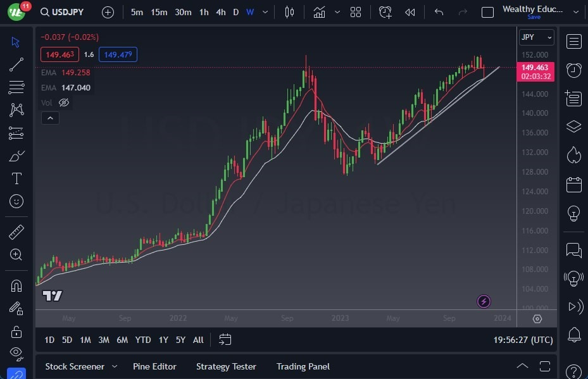The image size is (588, 379).
Task: Open the Measure ruler tool
Action: pyautogui.click(x=16, y=232)
